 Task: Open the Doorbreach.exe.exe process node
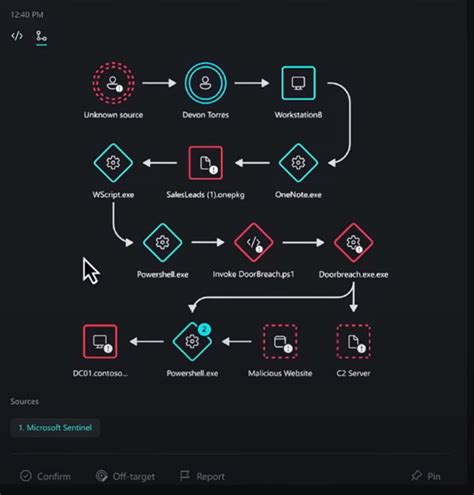(353, 242)
